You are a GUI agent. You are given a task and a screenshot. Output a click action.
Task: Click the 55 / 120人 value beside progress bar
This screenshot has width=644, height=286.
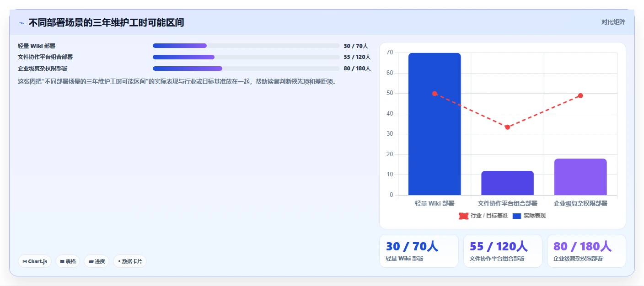click(x=357, y=57)
